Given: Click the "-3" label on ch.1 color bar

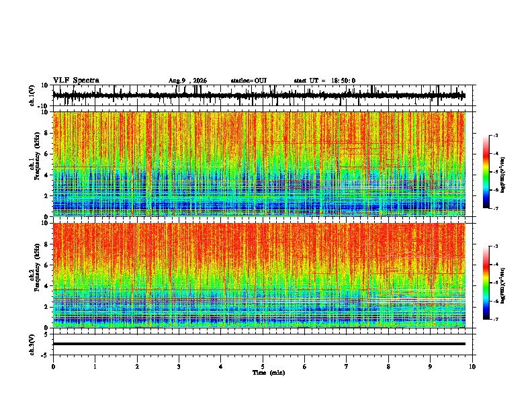Looking at the screenshot, I should pyautogui.click(x=496, y=136).
